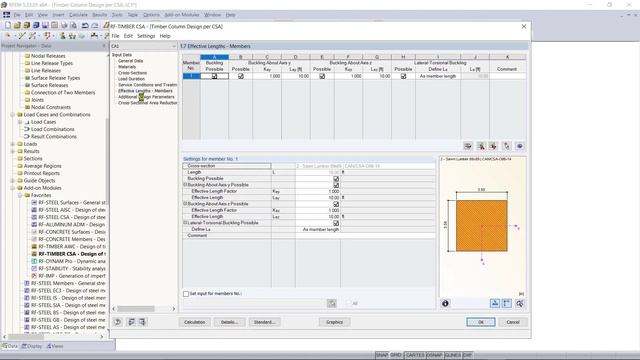
Task: Click the zoom icon under cross-section preview
Action: (x=520, y=303)
